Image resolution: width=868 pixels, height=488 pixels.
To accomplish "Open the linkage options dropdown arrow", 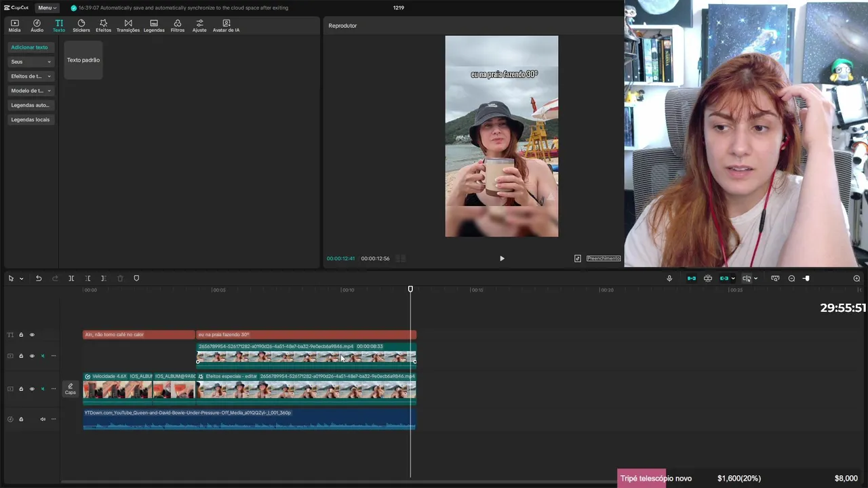I will tap(733, 279).
